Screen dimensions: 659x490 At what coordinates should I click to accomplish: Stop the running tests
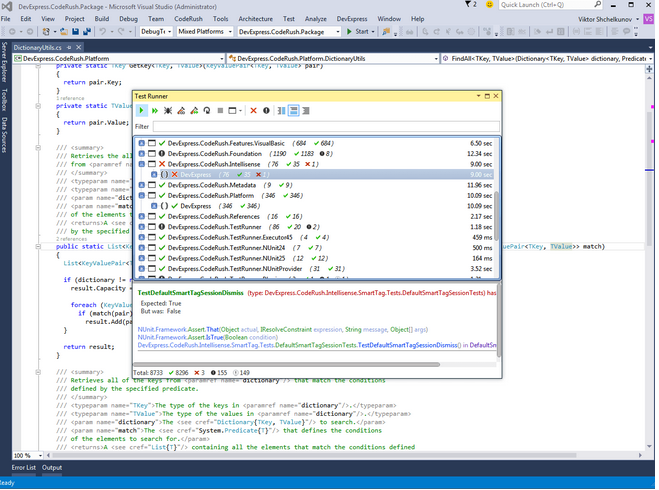coord(220,111)
